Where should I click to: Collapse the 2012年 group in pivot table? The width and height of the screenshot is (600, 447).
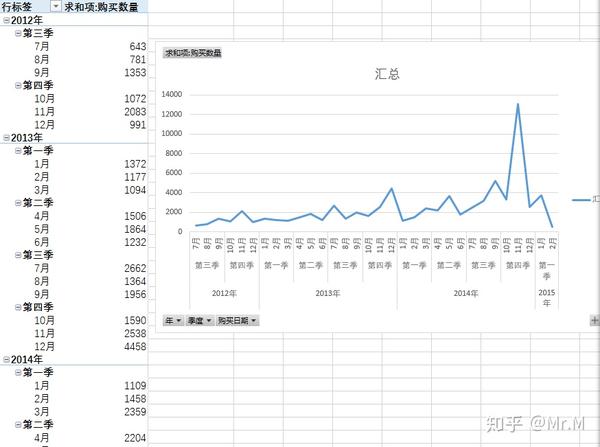(x=6, y=20)
